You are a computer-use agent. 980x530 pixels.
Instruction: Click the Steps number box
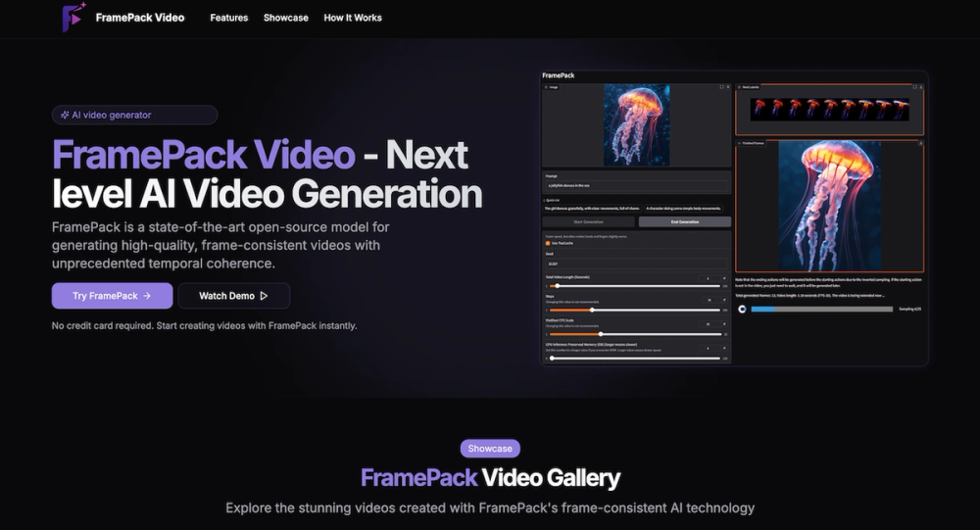[710, 300]
